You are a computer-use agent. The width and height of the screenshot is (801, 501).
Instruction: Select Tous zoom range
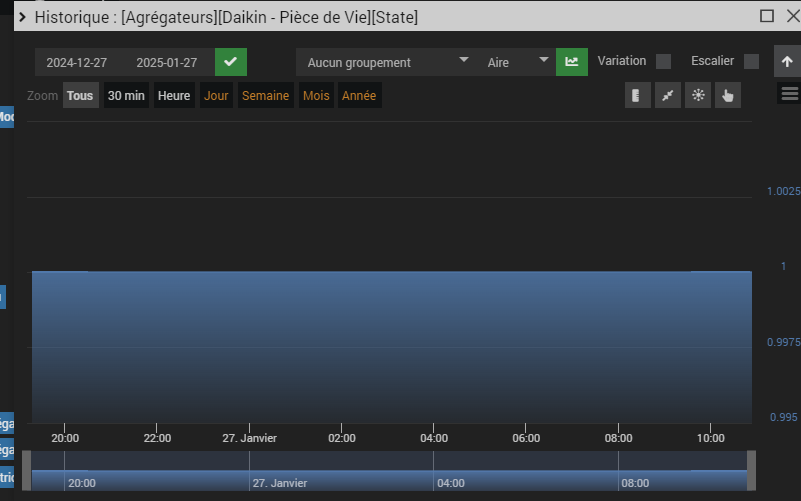coord(80,96)
